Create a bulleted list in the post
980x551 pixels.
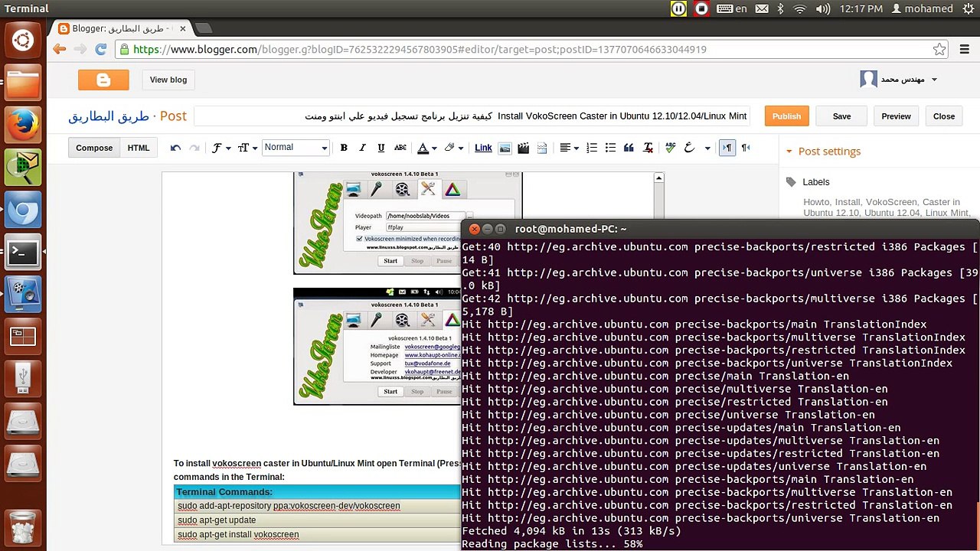pos(610,148)
